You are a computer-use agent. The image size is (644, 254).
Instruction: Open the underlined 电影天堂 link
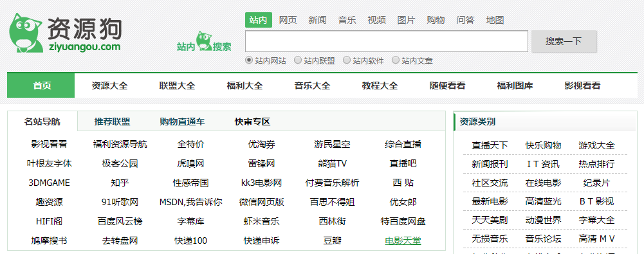tap(403, 241)
